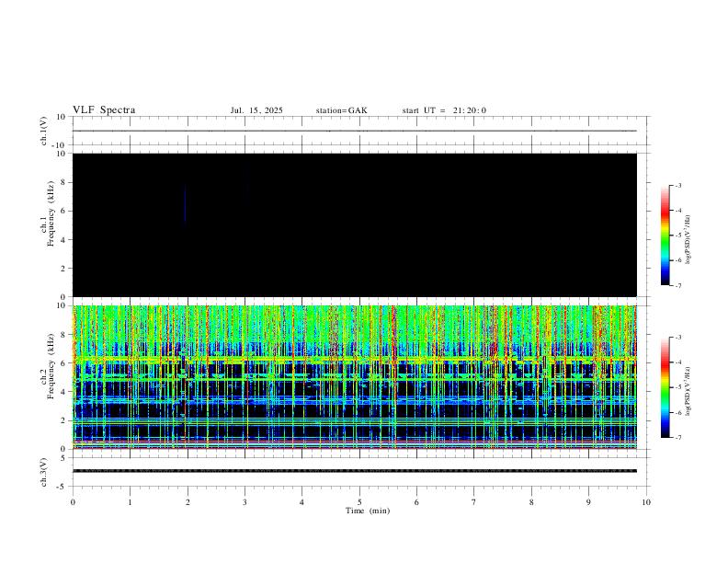
Task: Click the "4" kHz tick on ch.1 frequency axis
Action: coord(63,240)
